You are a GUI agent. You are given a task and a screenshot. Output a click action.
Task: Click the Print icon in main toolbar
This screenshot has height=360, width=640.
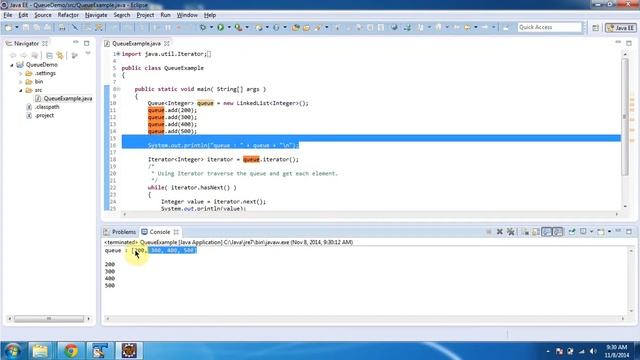pos(62,27)
